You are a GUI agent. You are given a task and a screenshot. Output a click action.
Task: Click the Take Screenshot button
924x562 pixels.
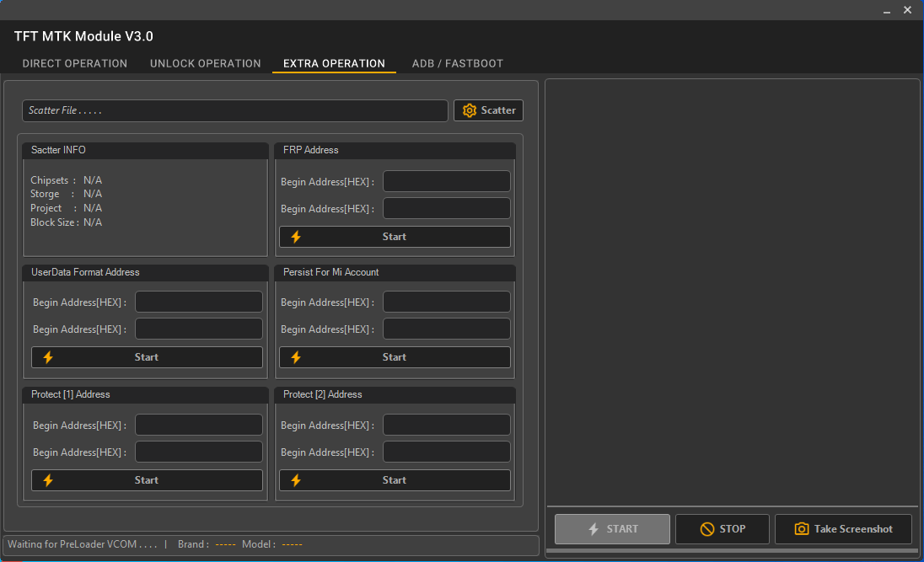(x=843, y=528)
